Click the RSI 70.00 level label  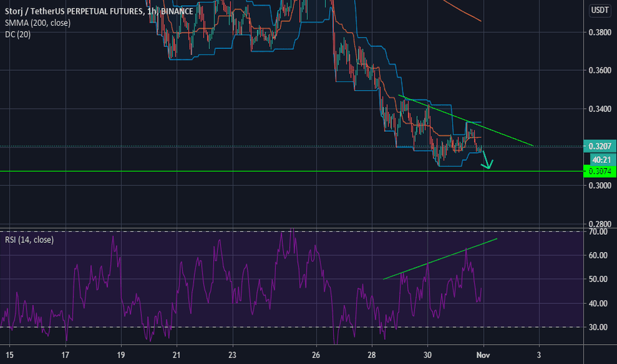tap(598, 232)
